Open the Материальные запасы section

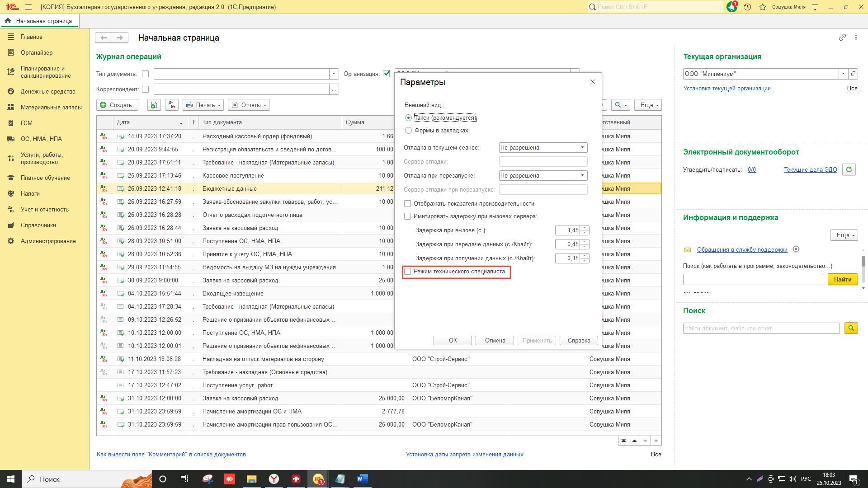pos(51,107)
